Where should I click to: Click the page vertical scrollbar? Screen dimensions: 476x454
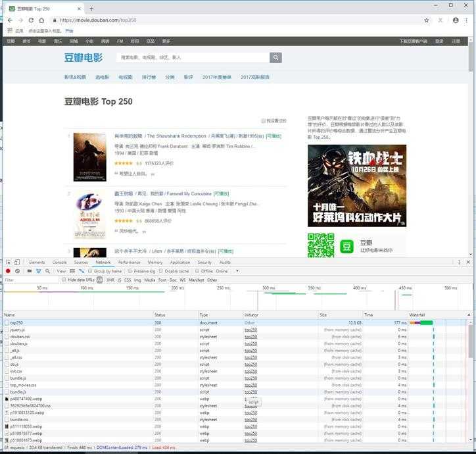(471, 57)
